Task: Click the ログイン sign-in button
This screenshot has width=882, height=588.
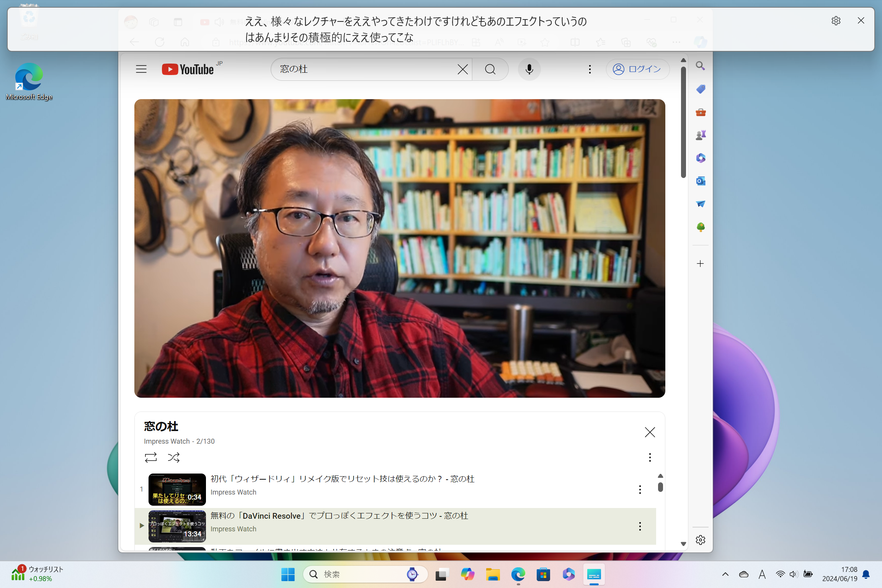Action: 637,69
